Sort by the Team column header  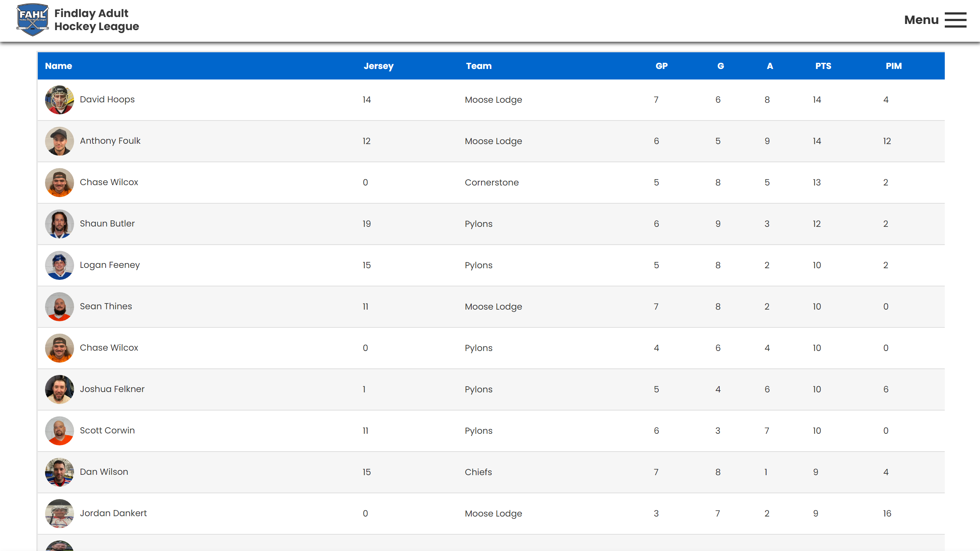click(x=479, y=66)
